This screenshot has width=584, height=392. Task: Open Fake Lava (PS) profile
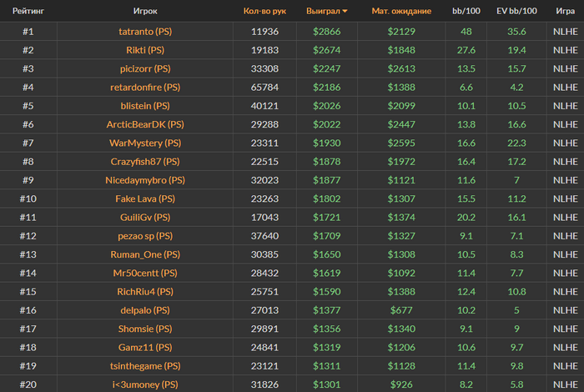(x=145, y=199)
